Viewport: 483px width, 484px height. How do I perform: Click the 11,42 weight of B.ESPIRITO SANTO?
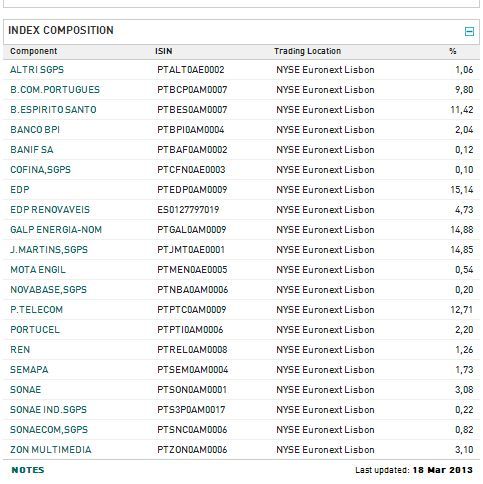pos(462,110)
